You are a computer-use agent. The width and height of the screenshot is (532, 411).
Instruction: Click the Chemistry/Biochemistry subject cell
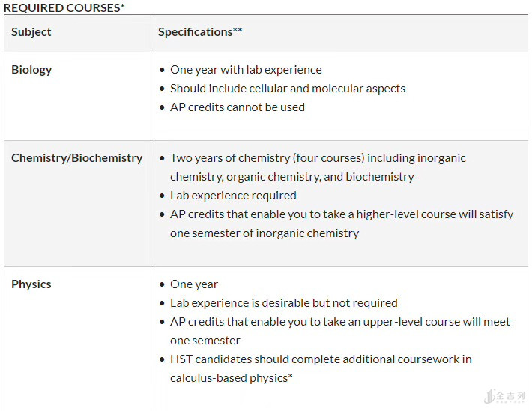[x=77, y=158]
